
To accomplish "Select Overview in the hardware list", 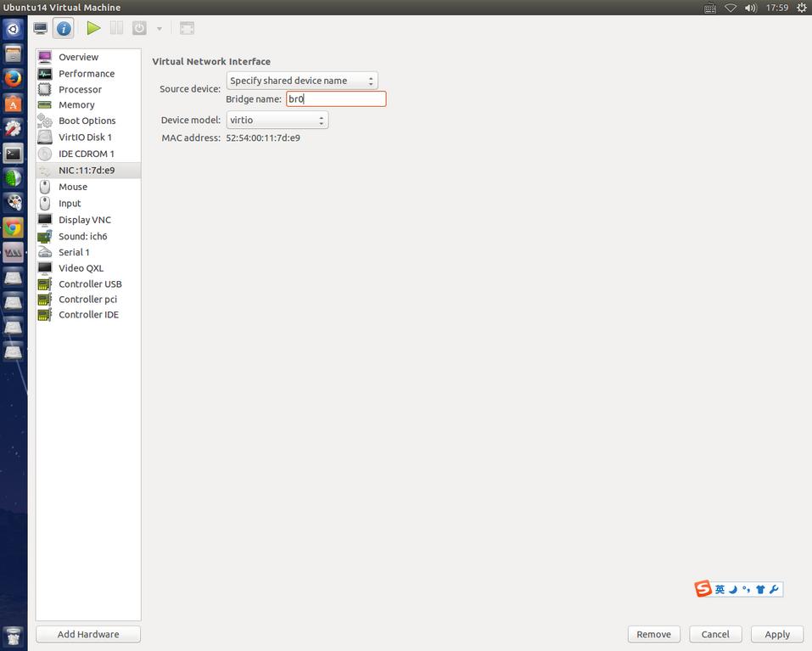I will pyautogui.click(x=78, y=57).
